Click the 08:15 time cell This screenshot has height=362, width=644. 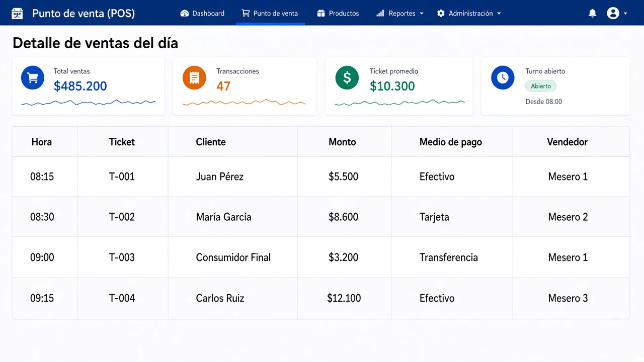[45, 176]
